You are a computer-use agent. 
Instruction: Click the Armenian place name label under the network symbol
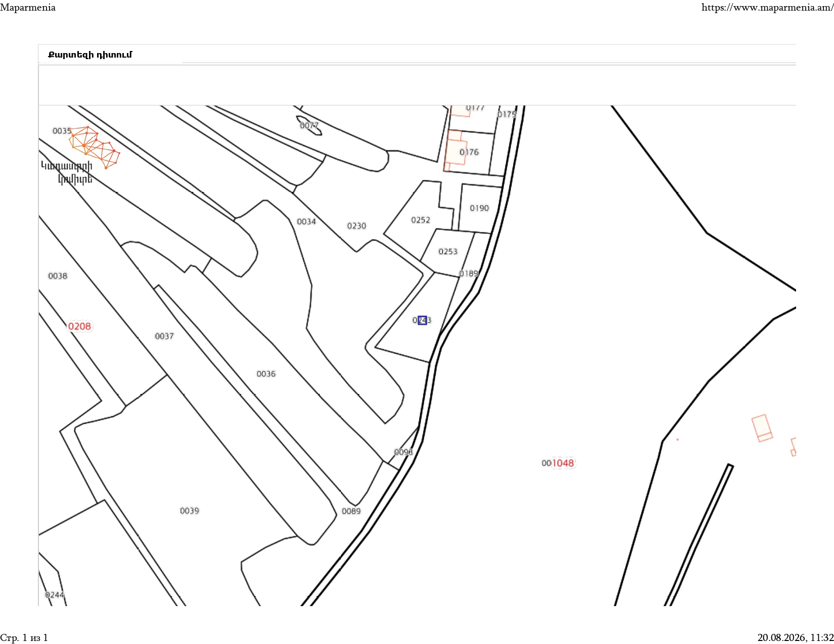(67, 173)
